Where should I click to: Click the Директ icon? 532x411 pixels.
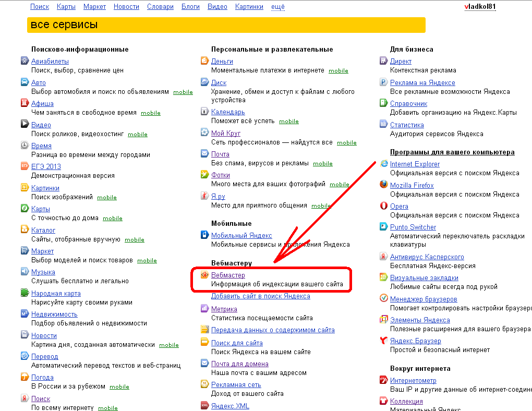pyautogui.click(x=384, y=61)
